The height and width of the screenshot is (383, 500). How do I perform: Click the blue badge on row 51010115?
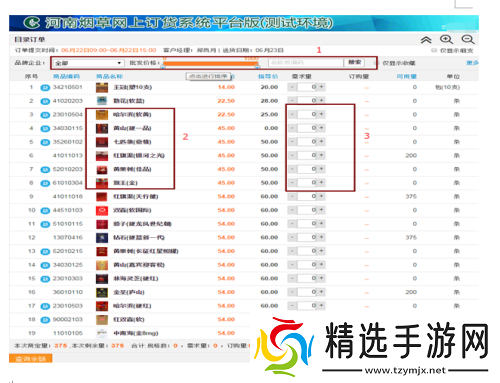coord(45,224)
